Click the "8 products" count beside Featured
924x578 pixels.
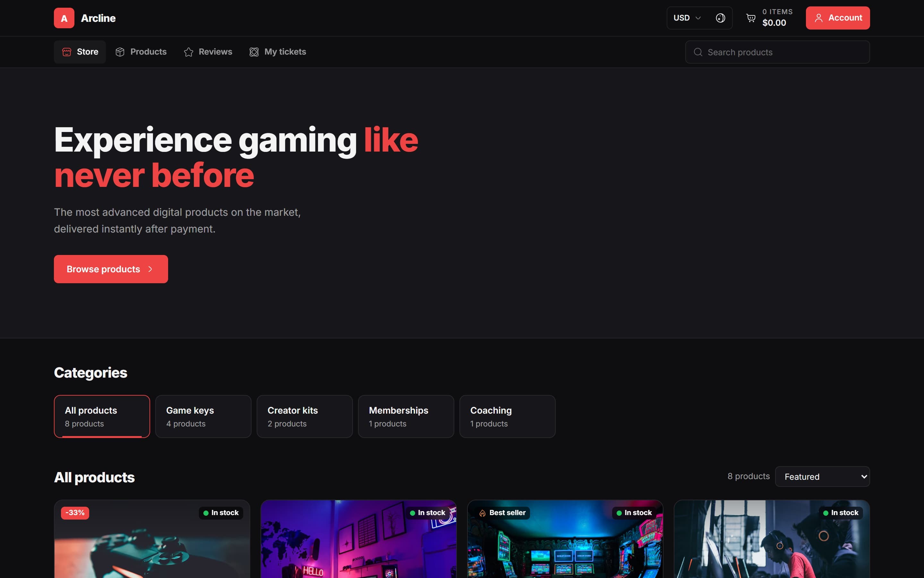pos(749,476)
